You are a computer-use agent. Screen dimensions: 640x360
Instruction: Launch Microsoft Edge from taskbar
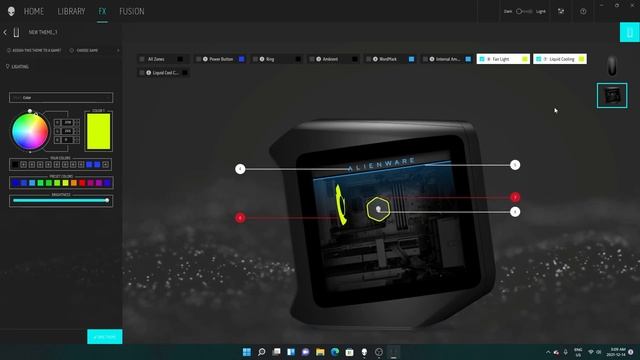coord(335,352)
